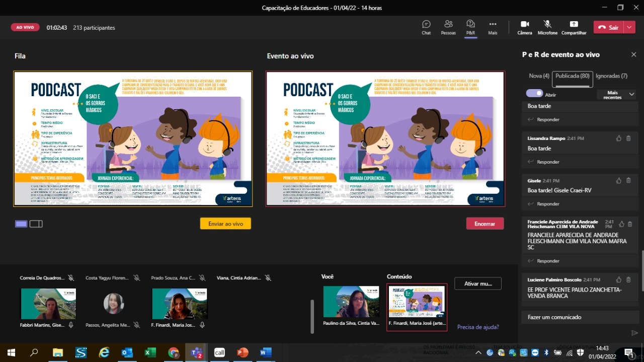Click the red Encerrar button
The image size is (644, 362).
(x=485, y=224)
